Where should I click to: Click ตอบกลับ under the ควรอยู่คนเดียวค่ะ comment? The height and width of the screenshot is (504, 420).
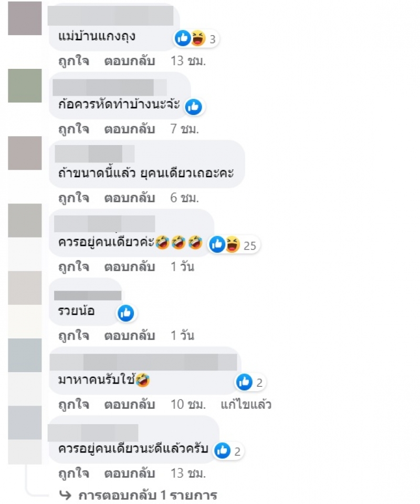coord(130,267)
